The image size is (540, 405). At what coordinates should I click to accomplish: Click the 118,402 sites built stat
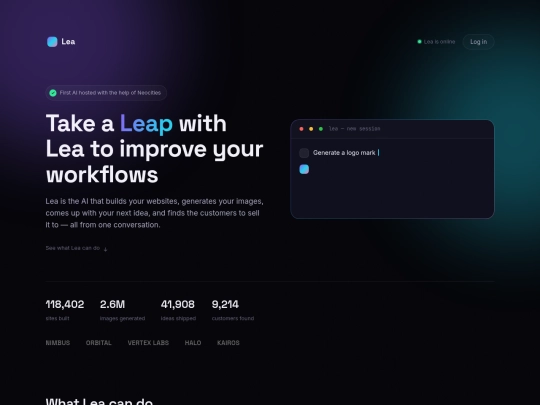pyautogui.click(x=65, y=310)
